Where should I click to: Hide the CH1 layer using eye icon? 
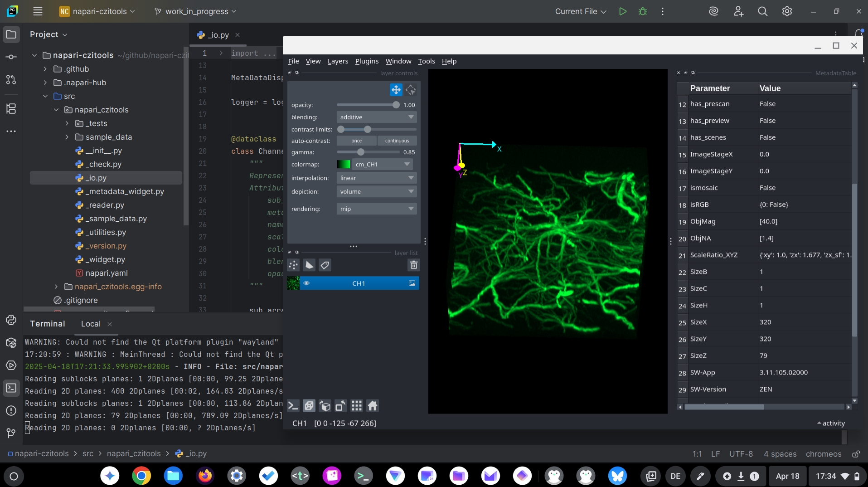[x=306, y=283]
